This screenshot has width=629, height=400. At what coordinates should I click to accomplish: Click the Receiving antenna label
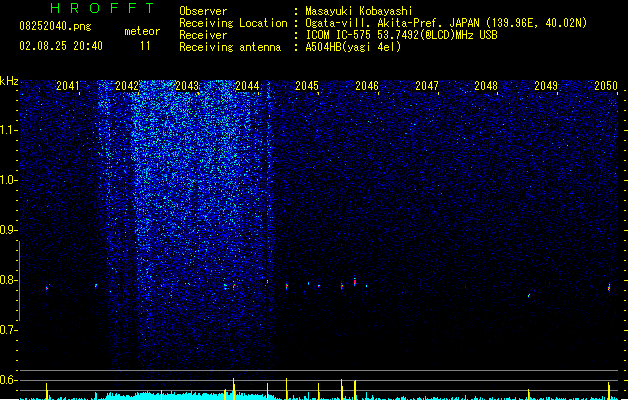(x=230, y=47)
